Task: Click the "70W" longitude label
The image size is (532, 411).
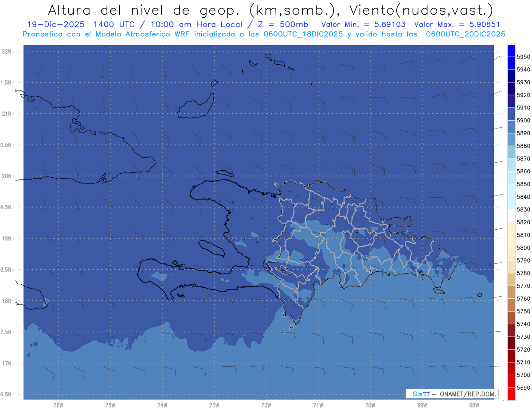Action: [370, 405]
